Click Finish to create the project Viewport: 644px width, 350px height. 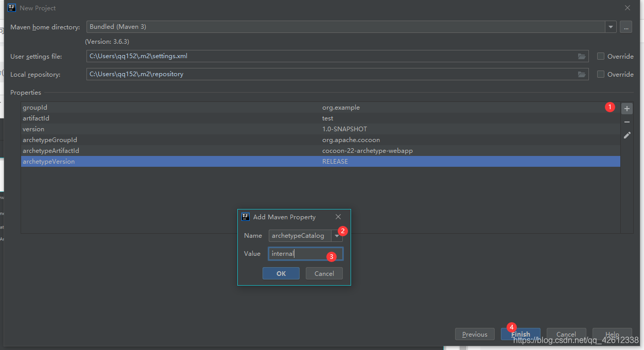(520, 334)
